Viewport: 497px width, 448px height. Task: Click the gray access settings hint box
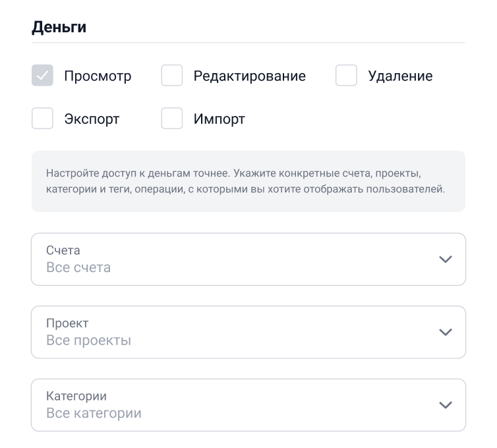(x=248, y=182)
